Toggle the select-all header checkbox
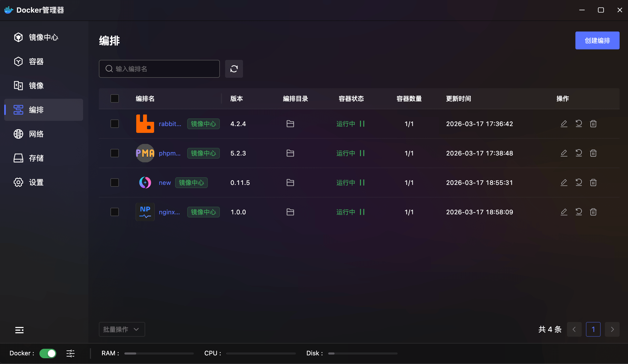 [x=115, y=98]
